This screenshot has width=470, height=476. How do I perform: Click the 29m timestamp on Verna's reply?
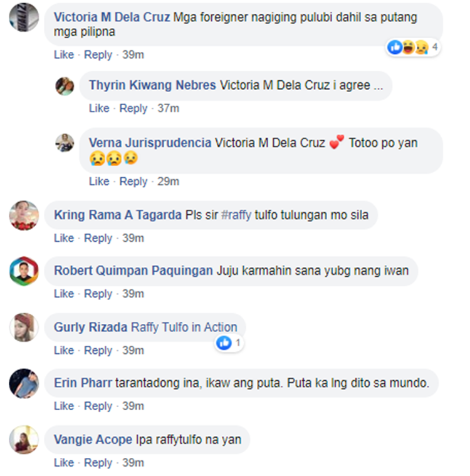pyautogui.click(x=168, y=181)
